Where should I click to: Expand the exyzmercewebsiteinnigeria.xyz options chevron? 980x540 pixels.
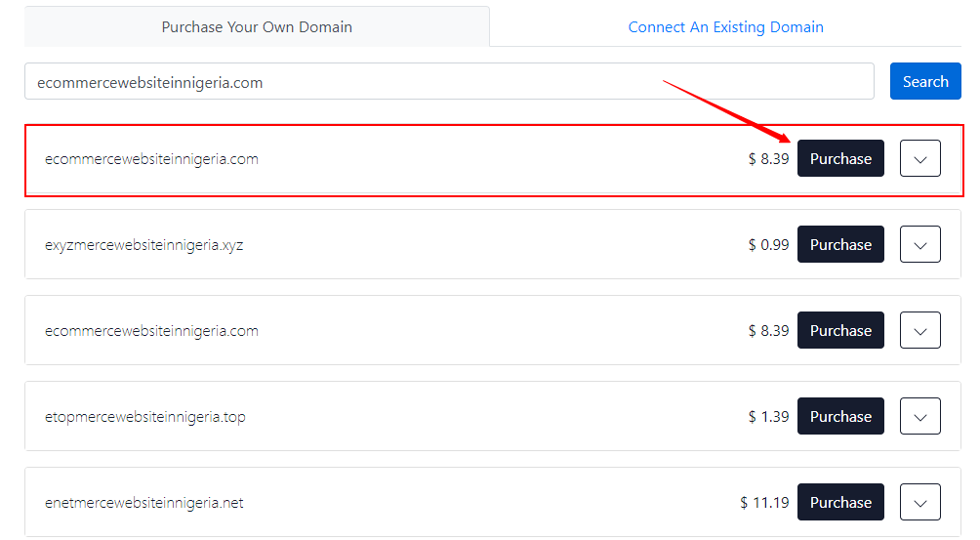pyautogui.click(x=920, y=244)
